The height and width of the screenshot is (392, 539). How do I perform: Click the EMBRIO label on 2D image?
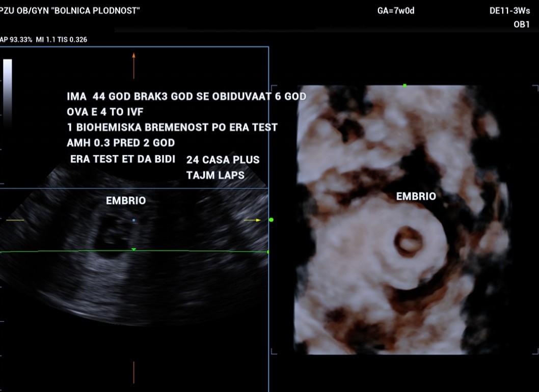(x=126, y=201)
